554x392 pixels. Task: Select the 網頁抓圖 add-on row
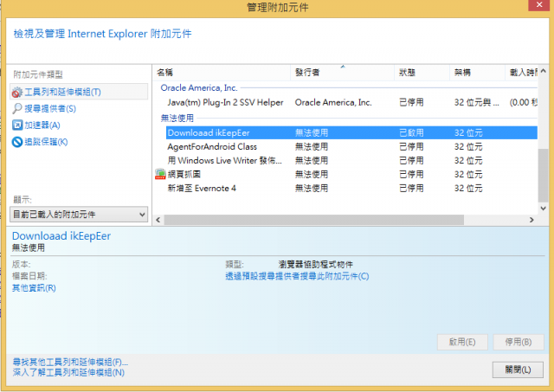tap(346, 174)
